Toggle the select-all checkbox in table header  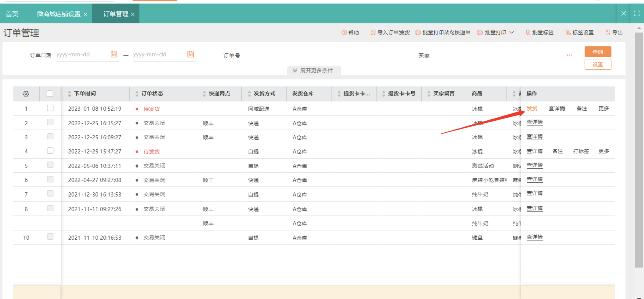pos(50,94)
